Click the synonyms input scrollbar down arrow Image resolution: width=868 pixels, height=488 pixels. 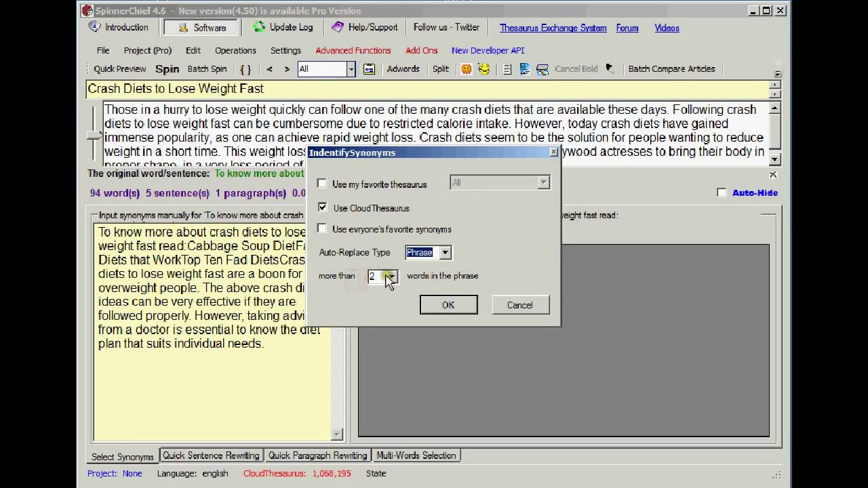[337, 434]
